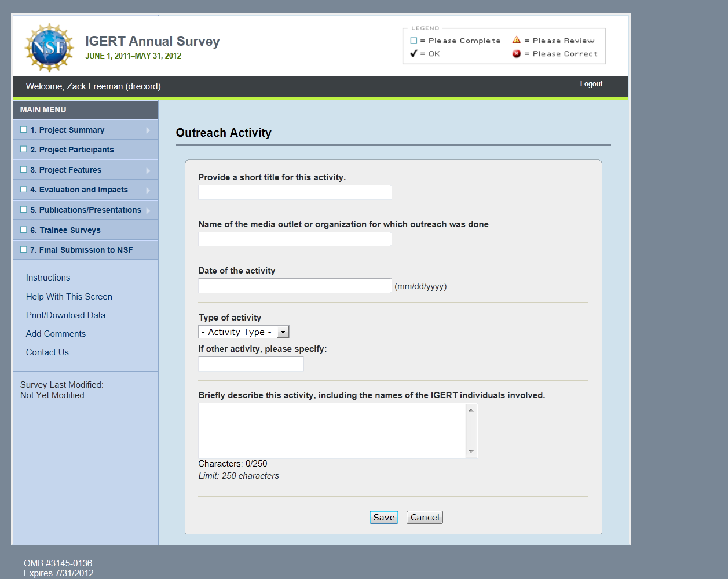Click the Project Participants status box icon

click(x=24, y=150)
